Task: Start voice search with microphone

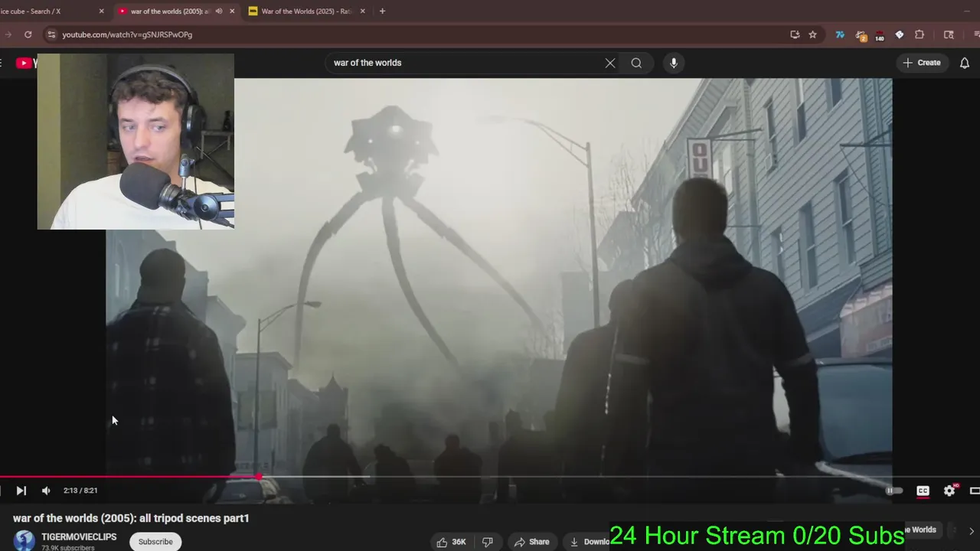Action: coord(674,63)
